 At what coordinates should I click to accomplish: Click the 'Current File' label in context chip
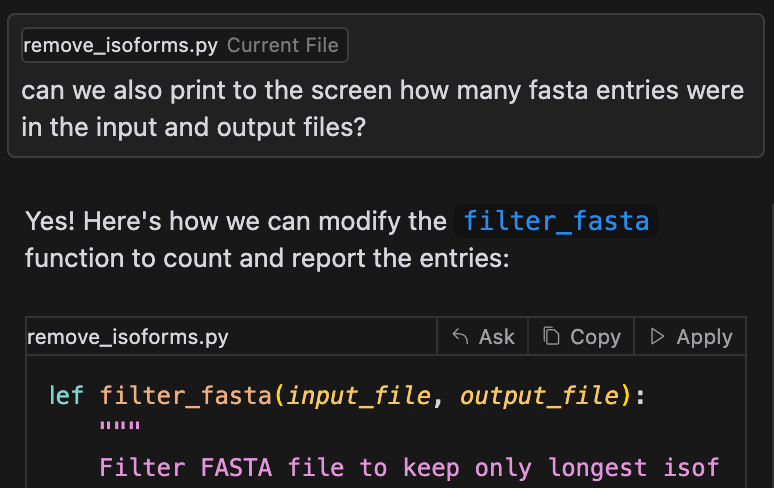click(282, 45)
